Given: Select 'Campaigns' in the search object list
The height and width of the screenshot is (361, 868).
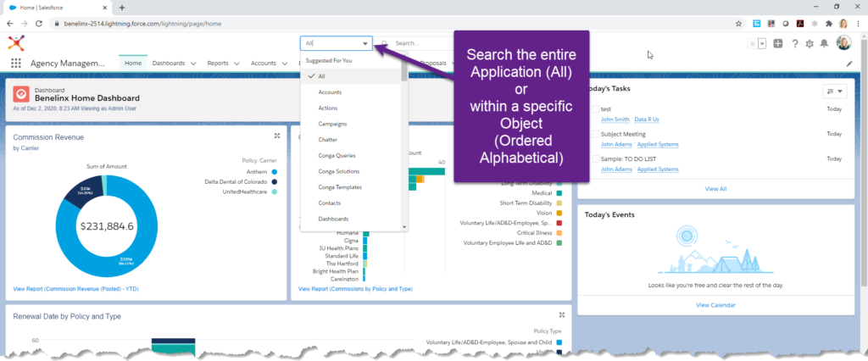Looking at the screenshot, I should [331, 124].
